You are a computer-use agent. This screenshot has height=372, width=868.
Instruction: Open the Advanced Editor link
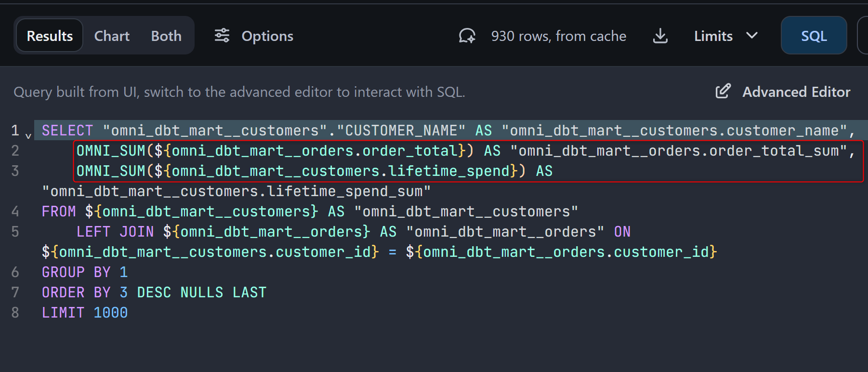(x=796, y=92)
